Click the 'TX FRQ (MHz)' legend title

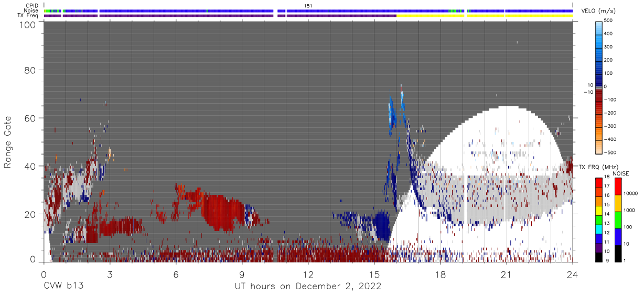pos(597,167)
